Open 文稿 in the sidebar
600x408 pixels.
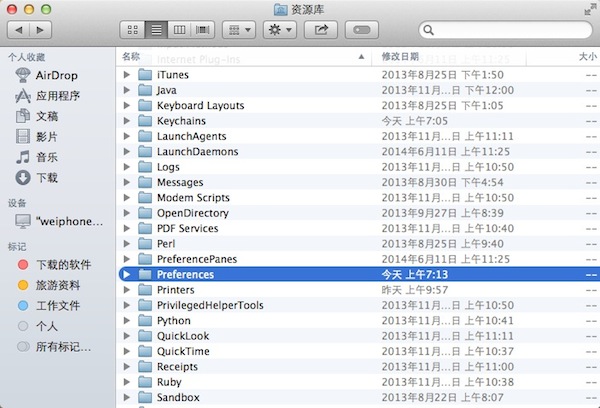coord(37,116)
